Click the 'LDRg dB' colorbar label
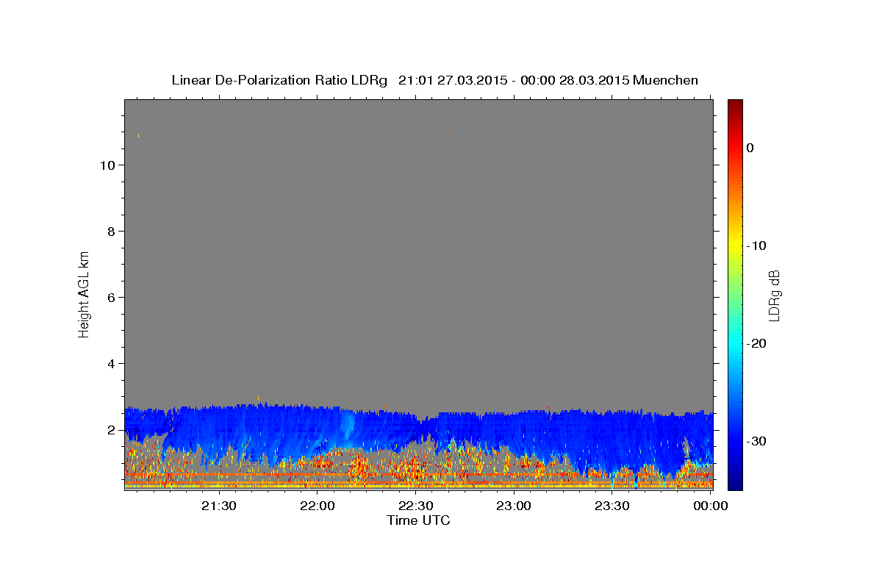882x588 pixels. click(x=773, y=295)
